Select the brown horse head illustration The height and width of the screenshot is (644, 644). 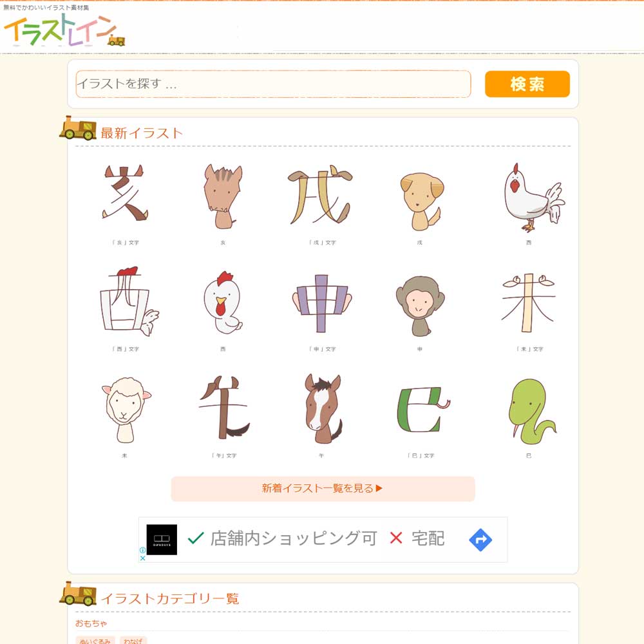(323, 408)
